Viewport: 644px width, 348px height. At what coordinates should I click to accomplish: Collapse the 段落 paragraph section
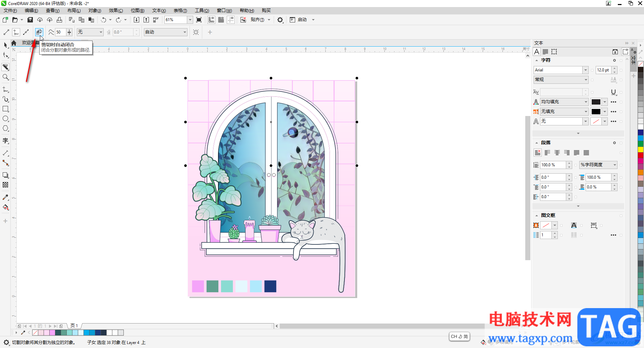pyautogui.click(x=537, y=143)
